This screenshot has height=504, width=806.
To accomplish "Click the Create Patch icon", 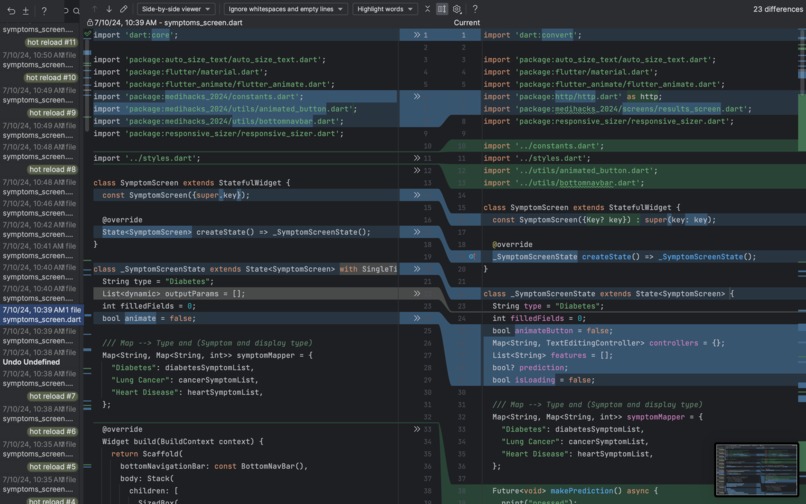I will coord(26,10).
